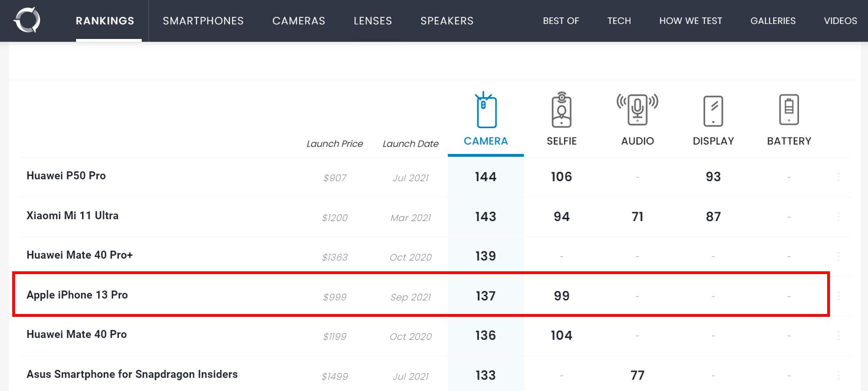Viewport: 868px width, 391px height.
Task: Select the Selfie camera icon
Action: [x=561, y=110]
